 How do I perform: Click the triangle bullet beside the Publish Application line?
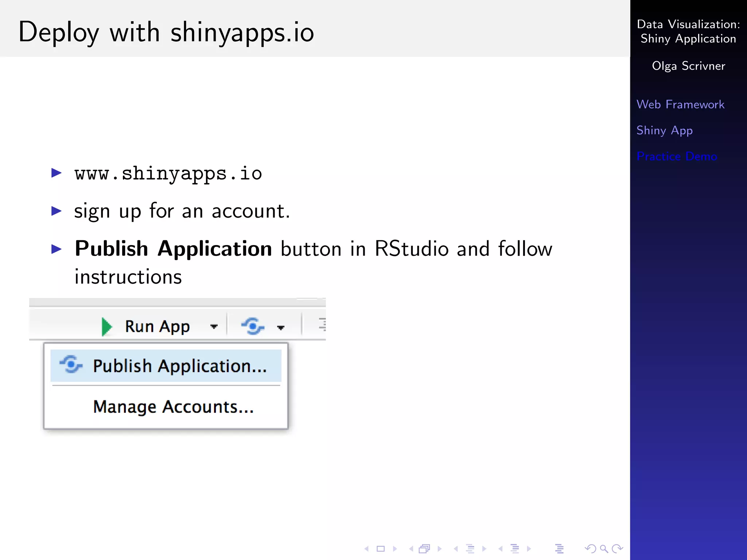57,249
